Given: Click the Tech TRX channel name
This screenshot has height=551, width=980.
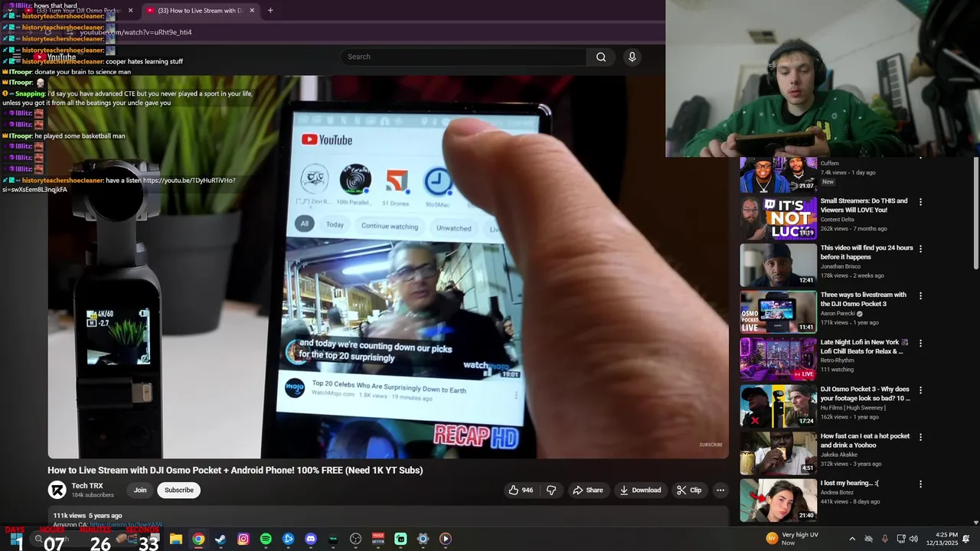Looking at the screenshot, I should point(87,486).
